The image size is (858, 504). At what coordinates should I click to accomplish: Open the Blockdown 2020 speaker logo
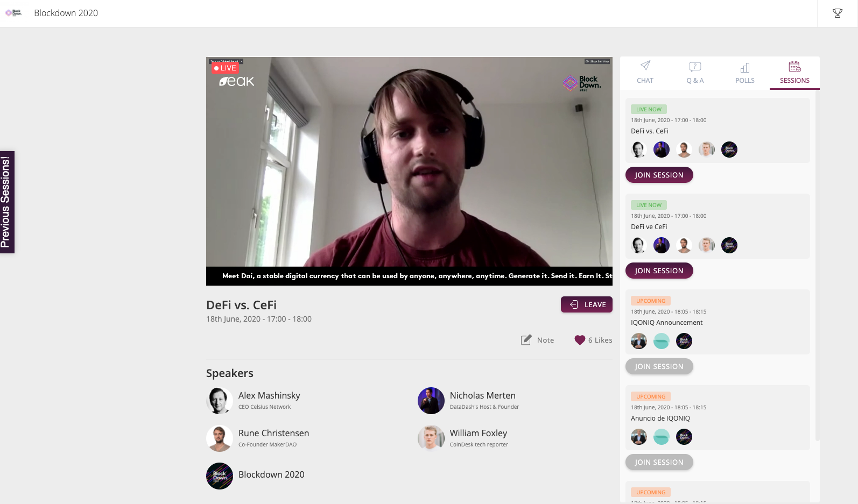coord(220,476)
